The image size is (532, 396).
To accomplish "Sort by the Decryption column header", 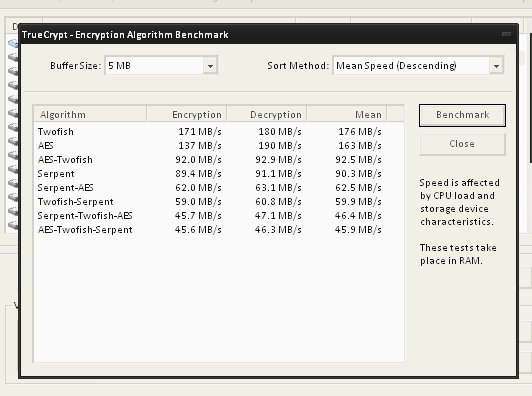I will point(267,115).
